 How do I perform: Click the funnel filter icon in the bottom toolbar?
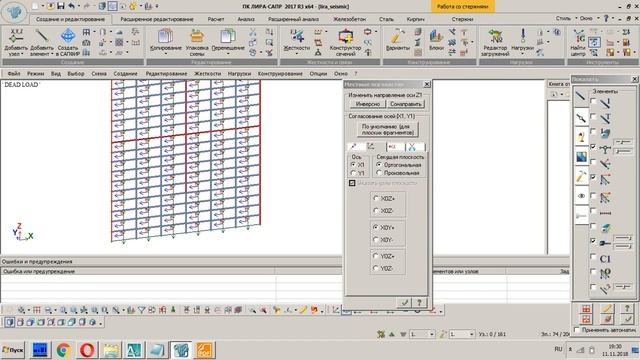click(x=141, y=310)
